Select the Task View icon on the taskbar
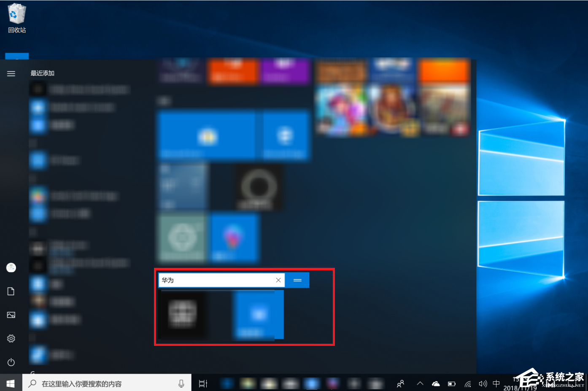588x391 pixels. click(x=203, y=383)
